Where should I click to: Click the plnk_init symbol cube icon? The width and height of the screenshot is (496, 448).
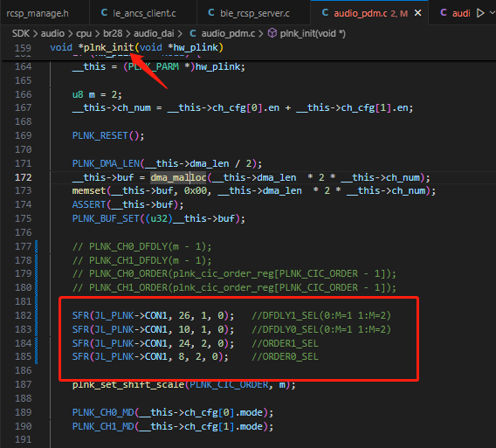[272, 33]
